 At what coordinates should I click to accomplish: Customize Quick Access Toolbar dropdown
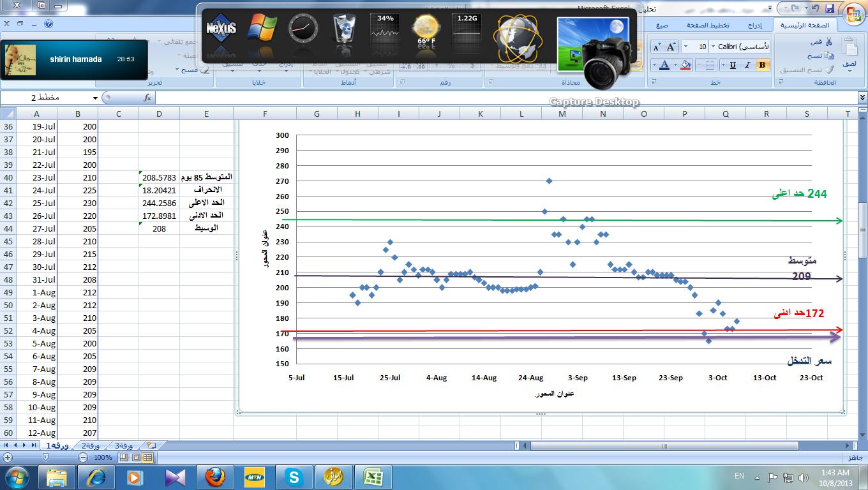click(x=770, y=8)
